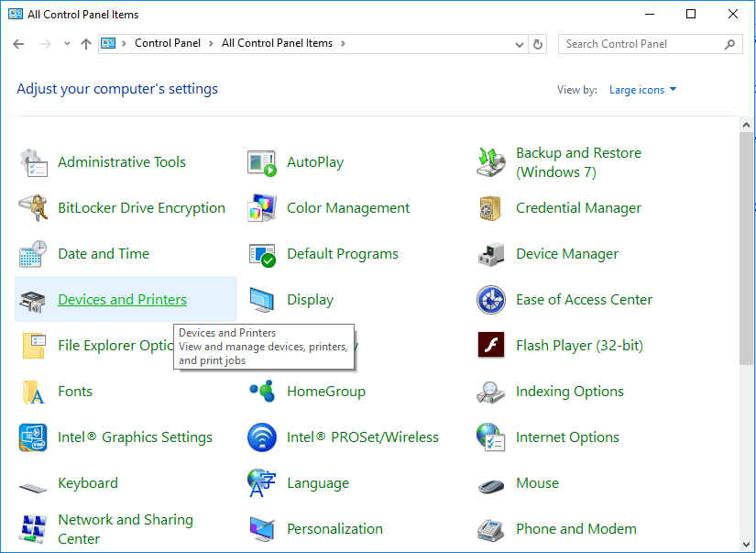Open the Devices and Printers link

click(x=122, y=300)
